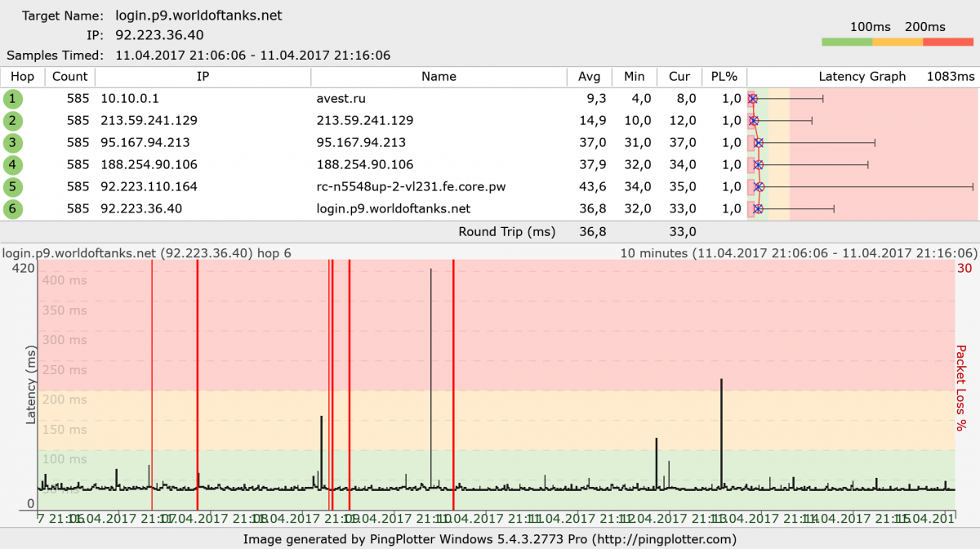Click the Latency (ms) axis label
980x549 pixels.
point(31,384)
